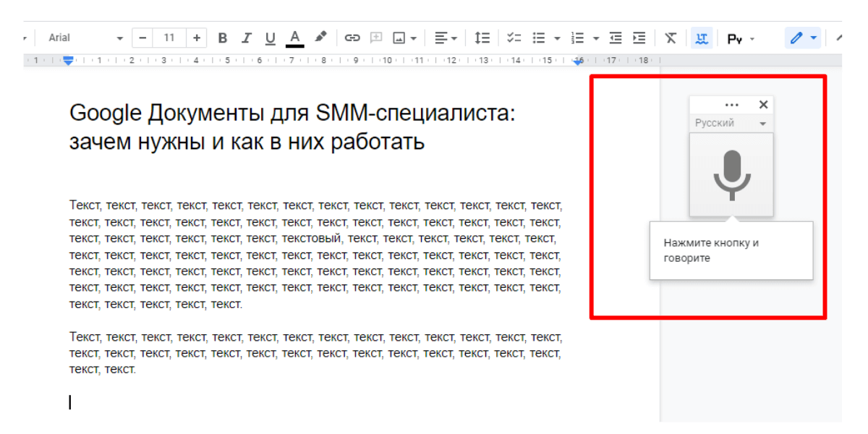Screen dimensions: 868x434
Task: Decrease the paragraph indent
Action: 616,38
